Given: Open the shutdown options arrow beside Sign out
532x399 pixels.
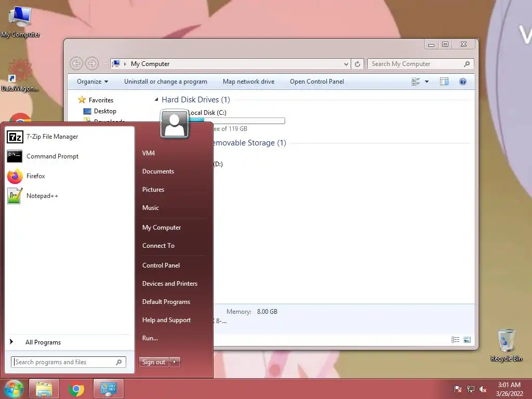Looking at the screenshot, I should (x=175, y=362).
